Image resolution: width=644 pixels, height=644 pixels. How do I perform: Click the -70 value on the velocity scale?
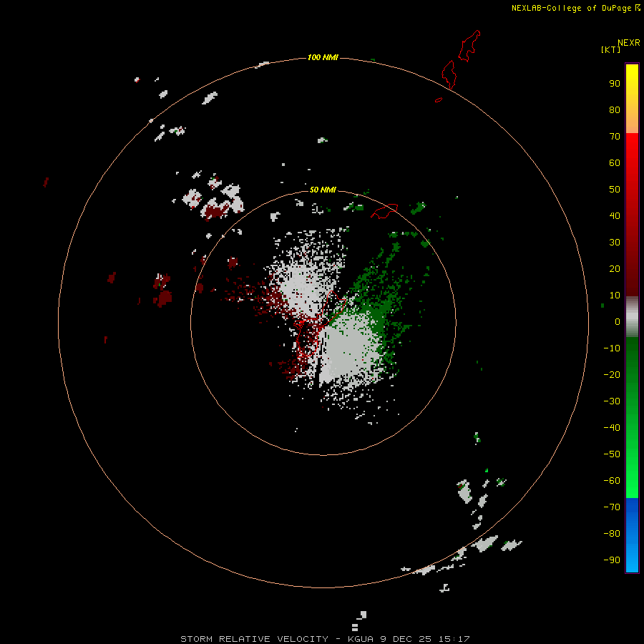pyautogui.click(x=612, y=507)
